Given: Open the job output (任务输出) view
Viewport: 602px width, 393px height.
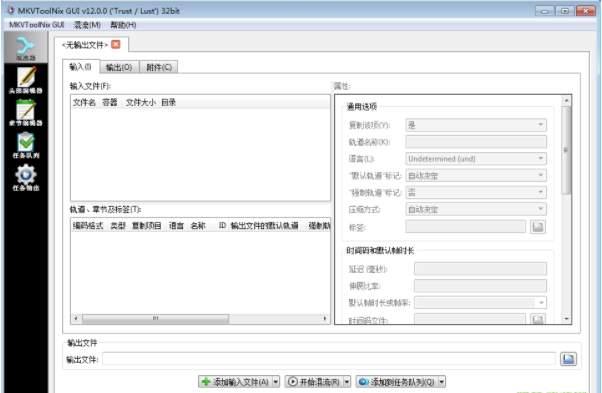Looking at the screenshot, I should pos(26,178).
